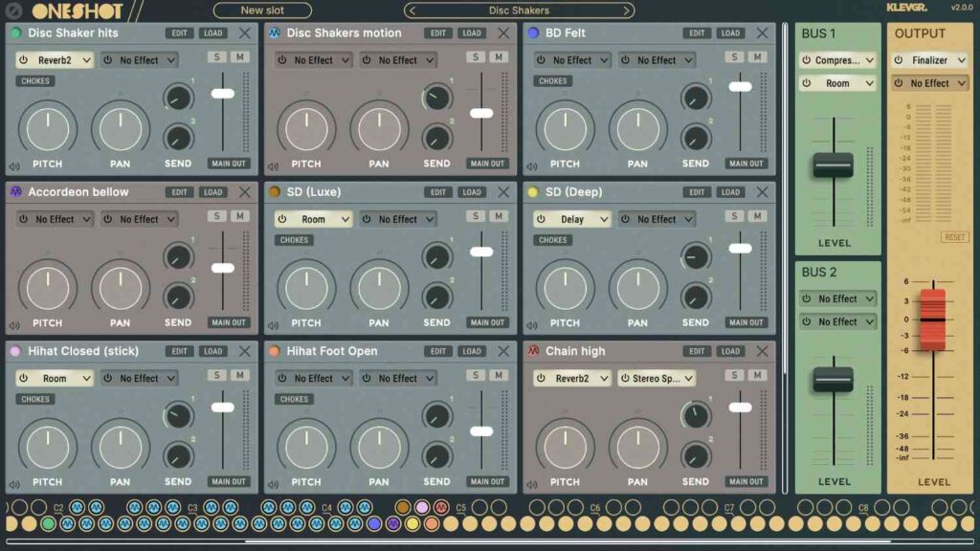This screenshot has width=980, height=551.
Task: Click the green color icon of Disc Shaker hits
Action: point(15,33)
